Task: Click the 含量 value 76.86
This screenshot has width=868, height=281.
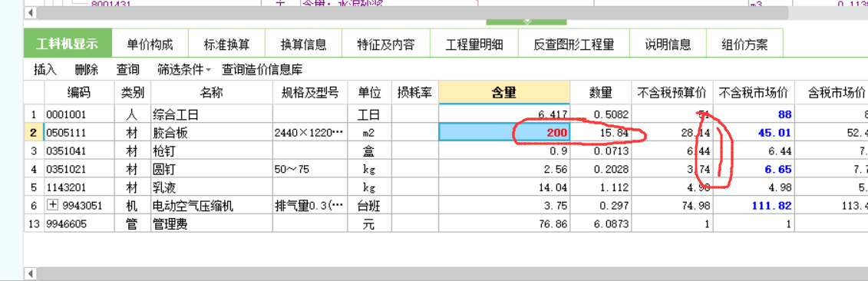Action: click(504, 224)
